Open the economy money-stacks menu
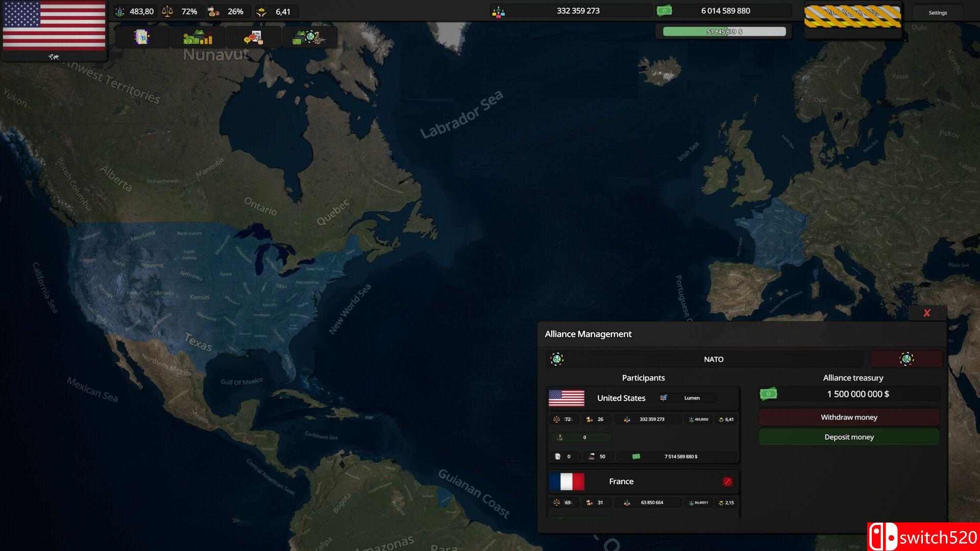This screenshot has height=551, width=980. pos(198,37)
